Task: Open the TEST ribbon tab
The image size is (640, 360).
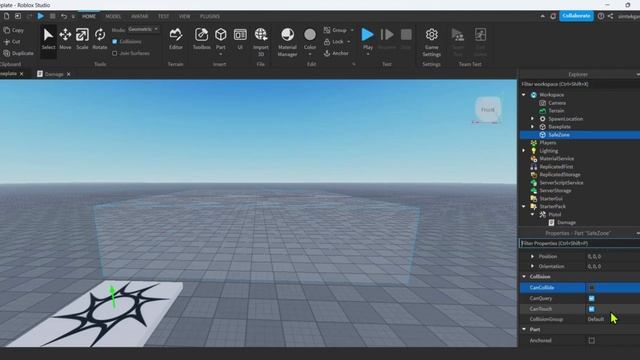Action: coord(163,16)
